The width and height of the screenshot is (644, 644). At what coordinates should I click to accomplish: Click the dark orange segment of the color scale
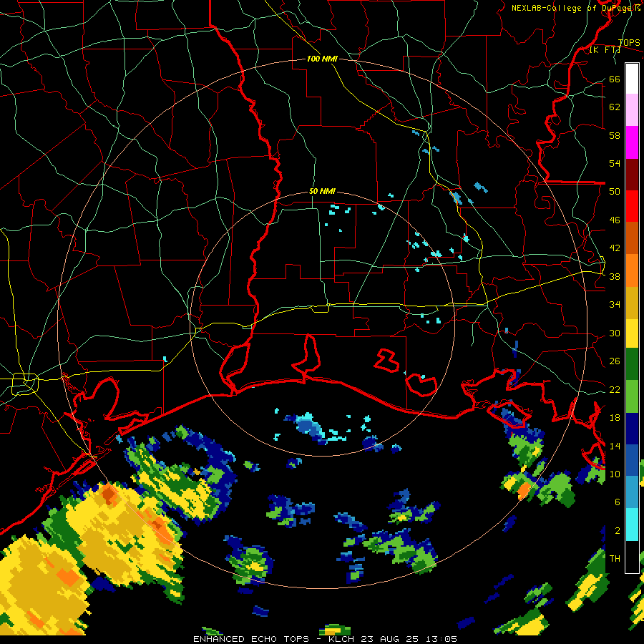632,238
